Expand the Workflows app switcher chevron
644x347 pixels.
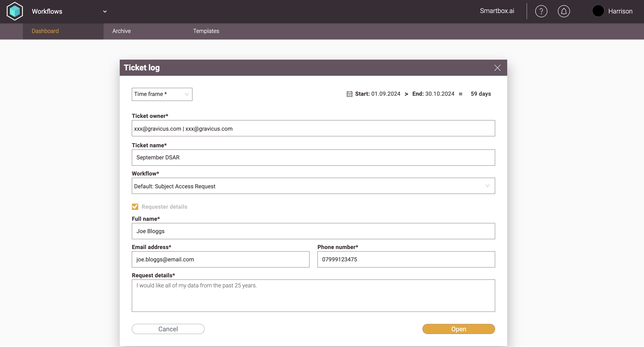click(105, 11)
